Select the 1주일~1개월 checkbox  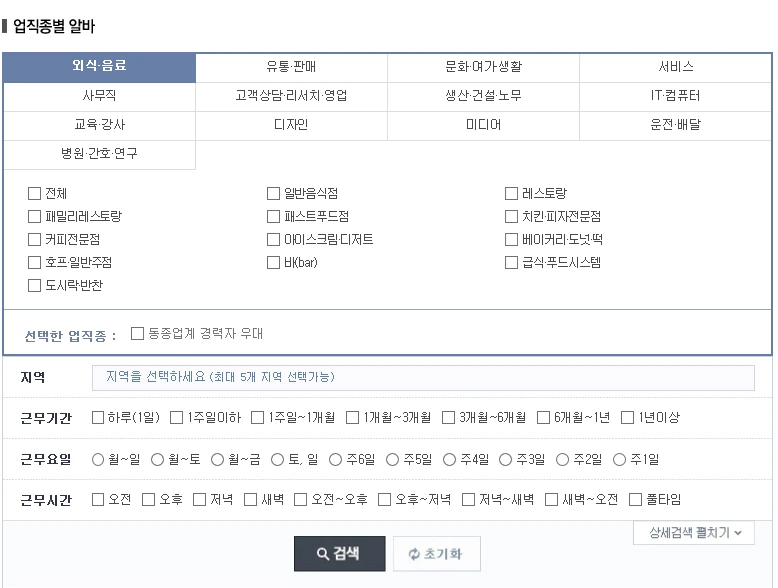[258, 418]
